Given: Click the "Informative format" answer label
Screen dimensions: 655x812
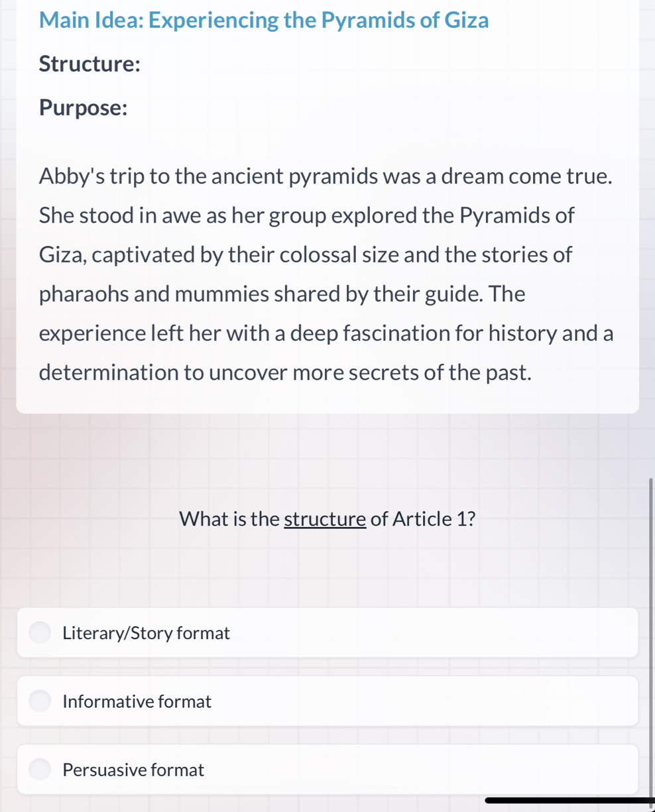Looking at the screenshot, I should (137, 701).
